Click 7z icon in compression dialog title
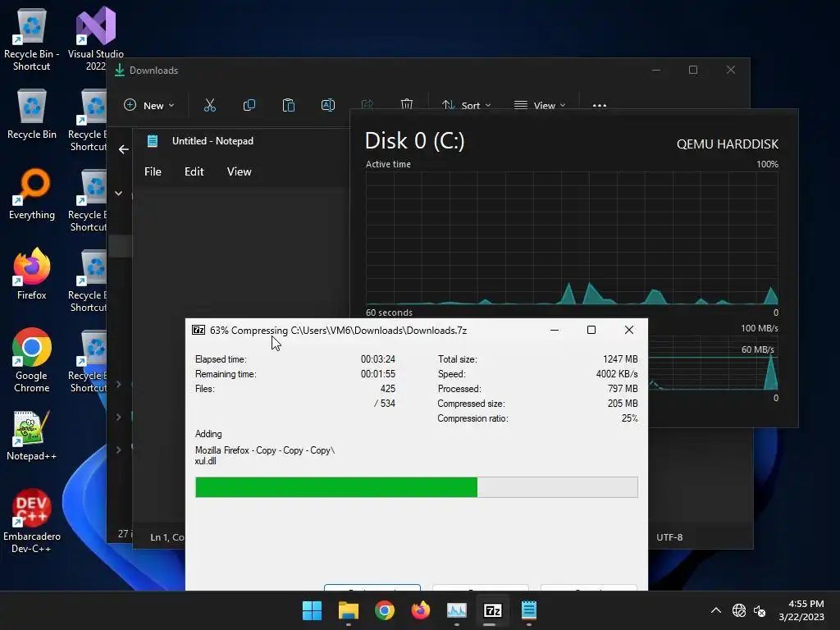Viewport: 840px width, 630px height. click(199, 330)
